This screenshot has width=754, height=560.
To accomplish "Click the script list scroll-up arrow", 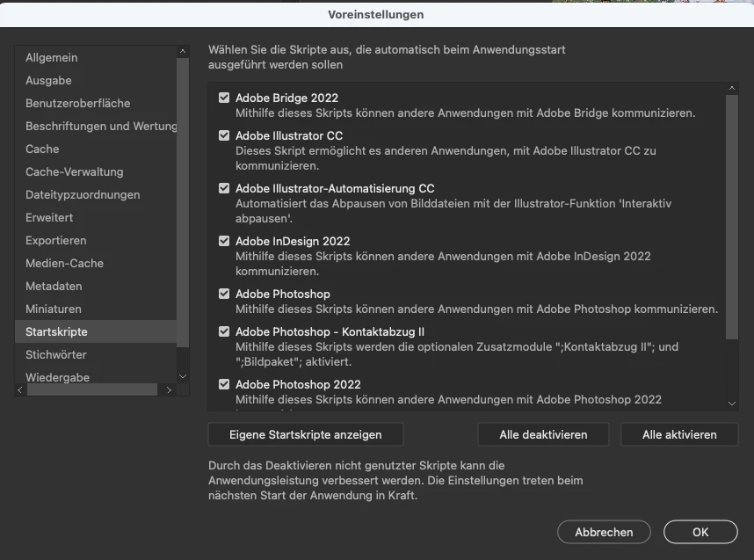I will (732, 88).
